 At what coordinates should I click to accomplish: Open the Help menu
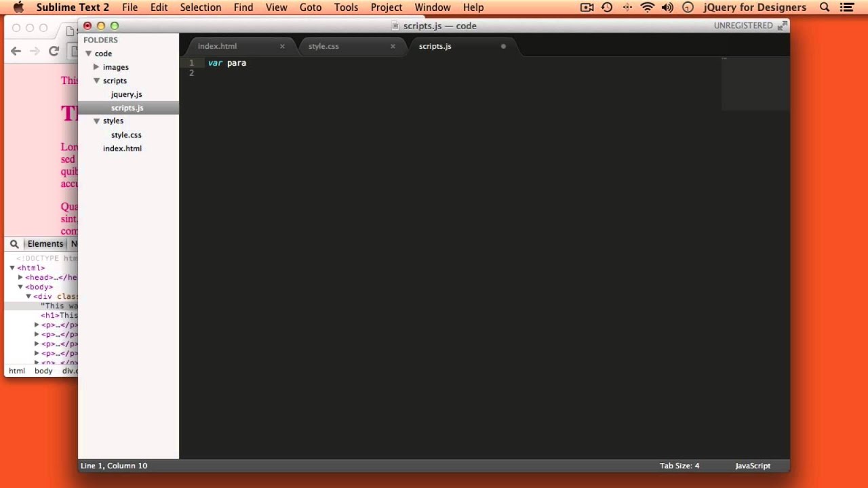(473, 7)
